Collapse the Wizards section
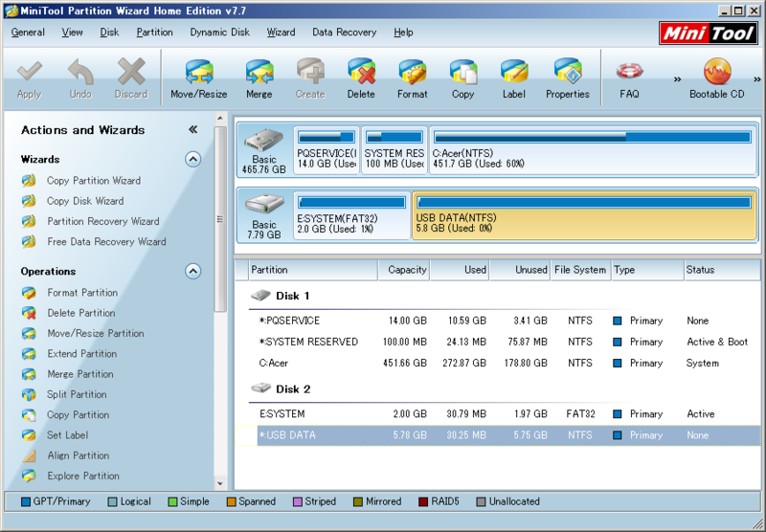 [x=193, y=159]
